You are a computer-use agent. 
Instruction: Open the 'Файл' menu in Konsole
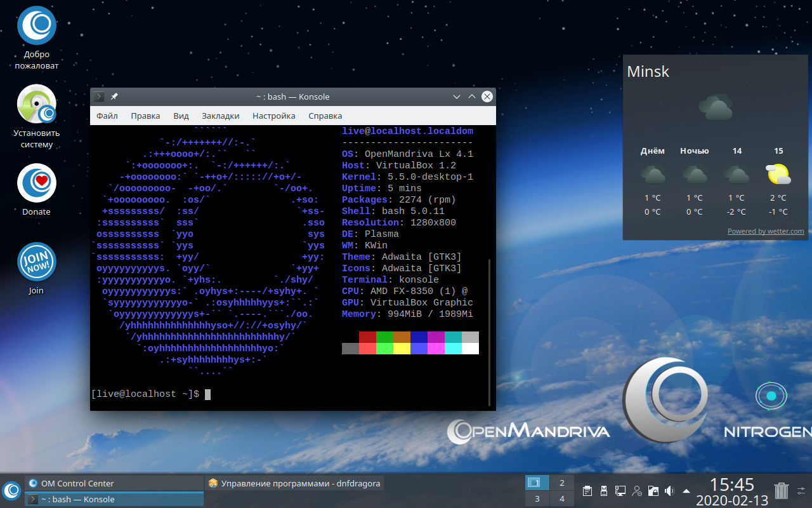point(107,116)
